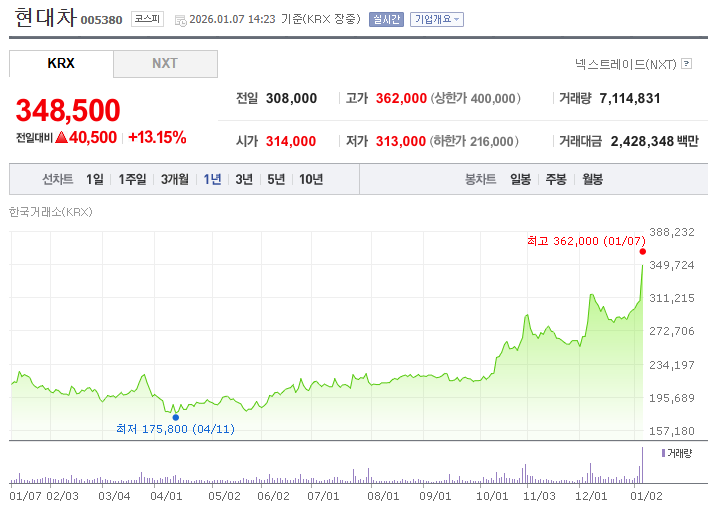The width and height of the screenshot is (708, 511).
Task: Click the NXT help question mark icon
Action: pyautogui.click(x=686, y=64)
